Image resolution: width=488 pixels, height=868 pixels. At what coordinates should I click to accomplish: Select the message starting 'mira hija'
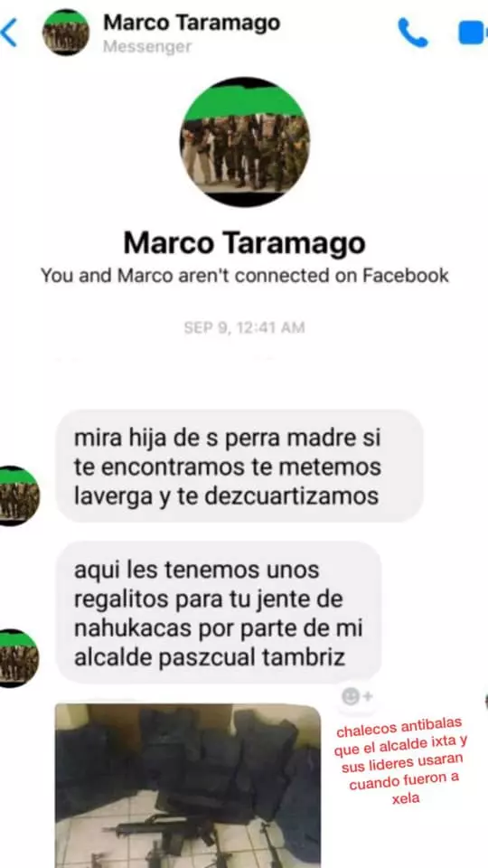click(x=239, y=467)
